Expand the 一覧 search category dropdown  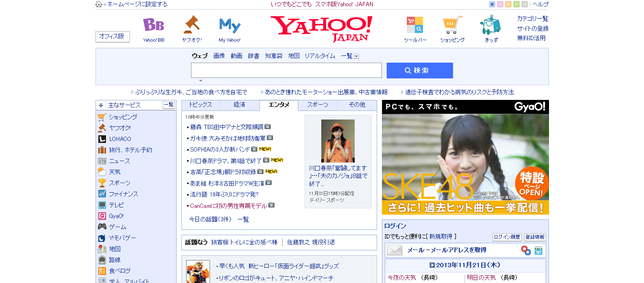[x=356, y=56]
